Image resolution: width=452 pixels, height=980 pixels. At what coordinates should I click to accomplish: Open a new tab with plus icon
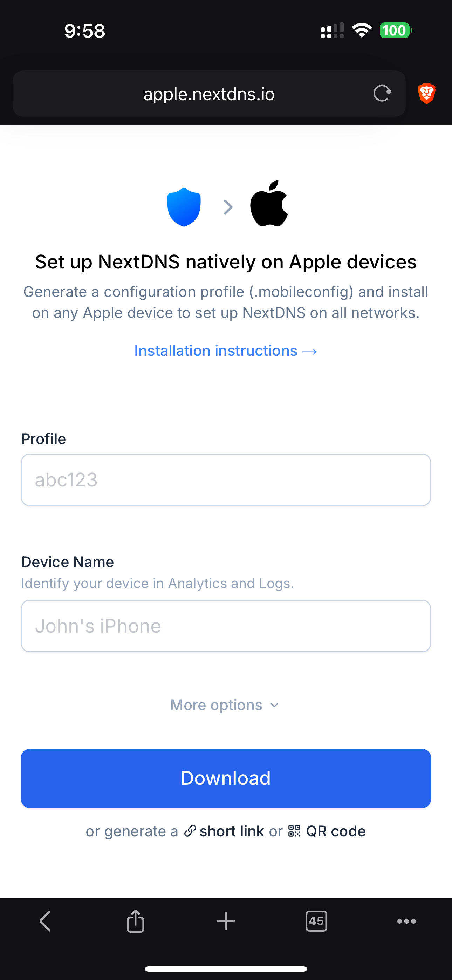226,921
